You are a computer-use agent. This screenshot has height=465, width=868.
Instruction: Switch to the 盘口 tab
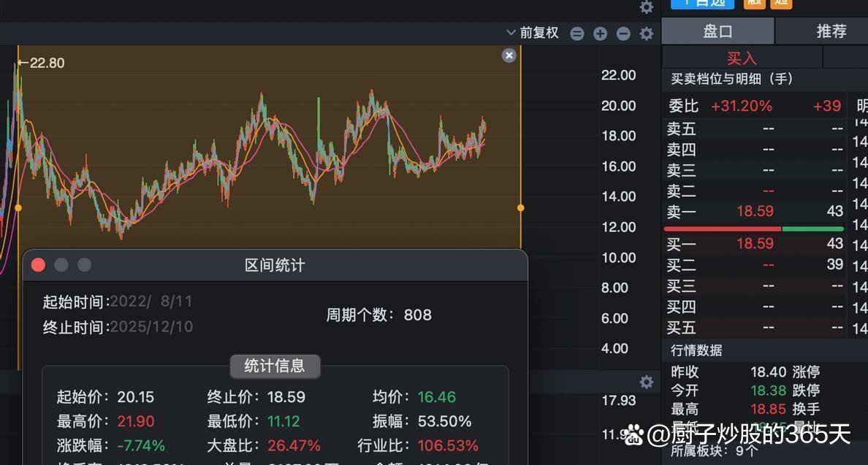(717, 31)
